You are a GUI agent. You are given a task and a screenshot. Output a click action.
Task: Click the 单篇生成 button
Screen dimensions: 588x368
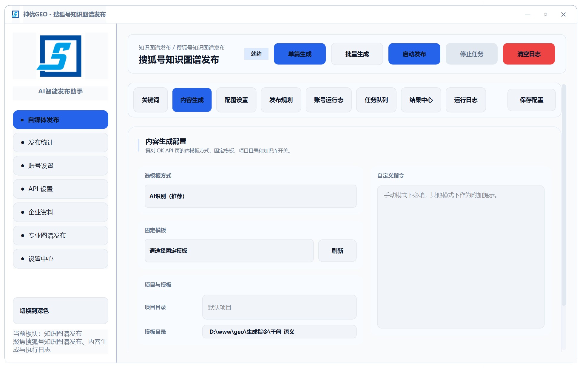tap(300, 54)
